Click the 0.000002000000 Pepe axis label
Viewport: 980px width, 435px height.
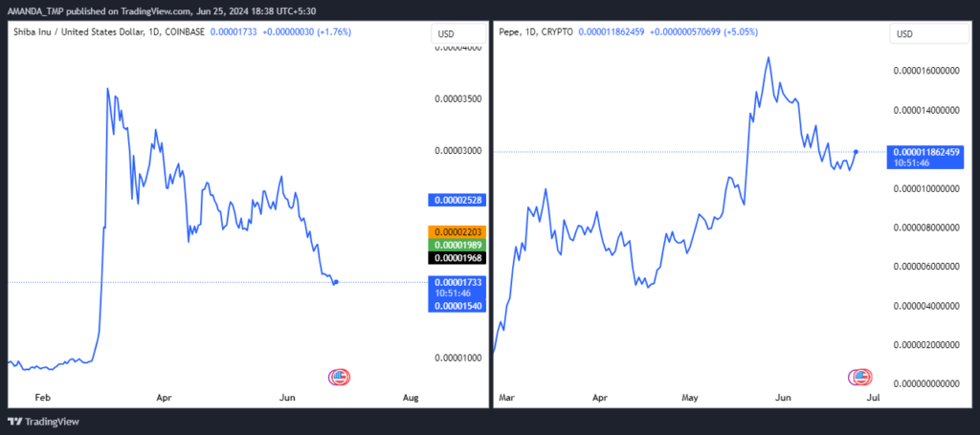point(926,344)
